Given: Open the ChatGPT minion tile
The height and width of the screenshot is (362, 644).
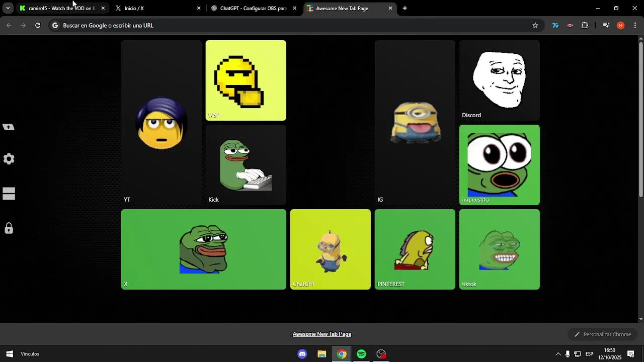Looking at the screenshot, I should point(330,249).
